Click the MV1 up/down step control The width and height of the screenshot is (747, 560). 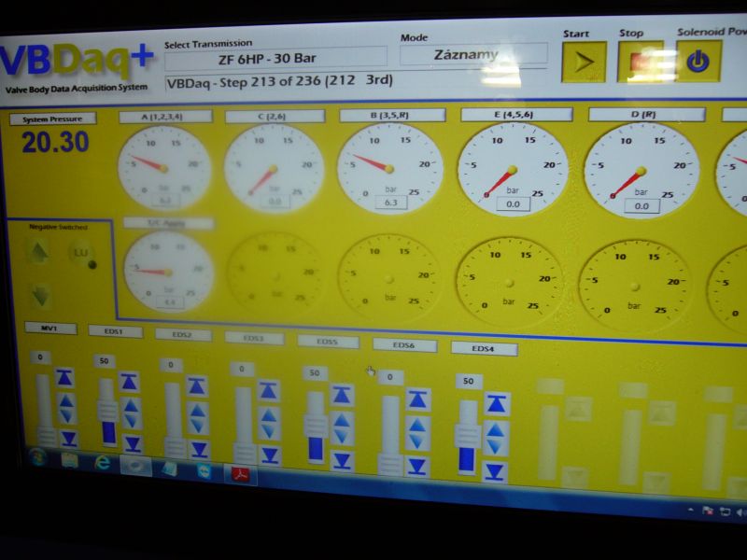(x=66, y=408)
